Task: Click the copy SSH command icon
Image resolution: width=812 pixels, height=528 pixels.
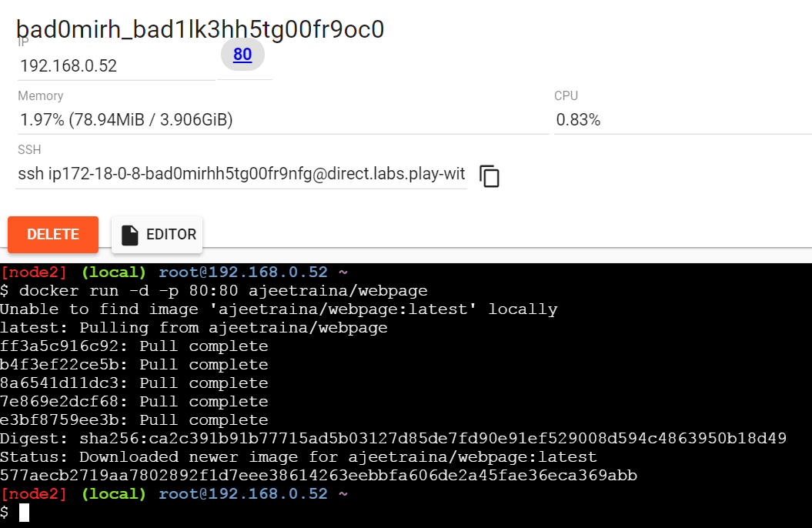Action: point(490,176)
